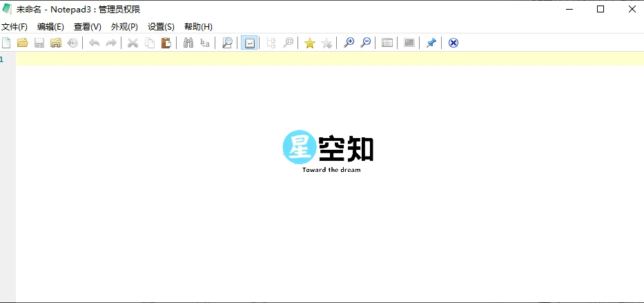644x303 pixels.
Task: Maximize the Notepad3 window
Action: click(x=601, y=9)
